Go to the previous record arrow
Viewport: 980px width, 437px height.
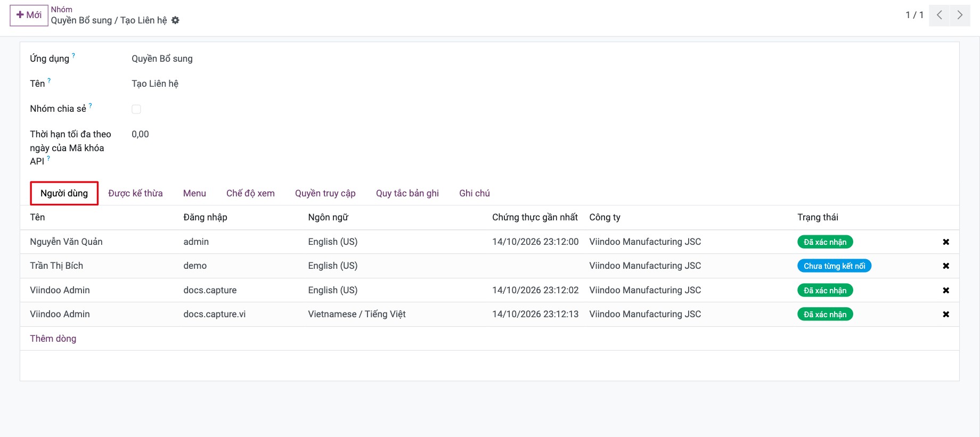pos(939,15)
